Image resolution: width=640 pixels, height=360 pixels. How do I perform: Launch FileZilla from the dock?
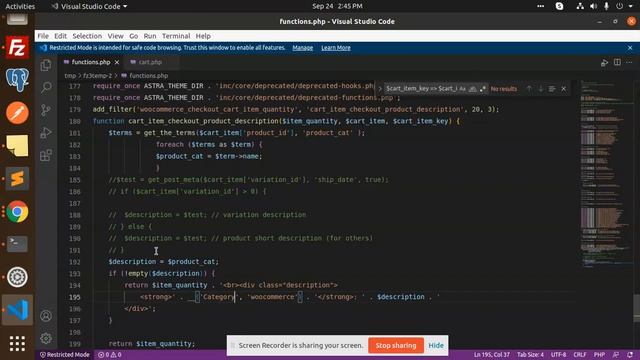(x=17, y=47)
